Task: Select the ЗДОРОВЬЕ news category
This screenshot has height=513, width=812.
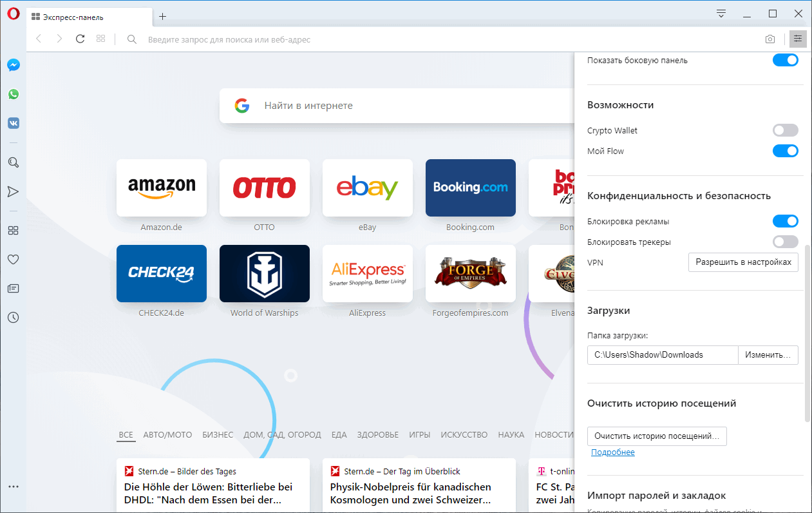Action: [378, 435]
